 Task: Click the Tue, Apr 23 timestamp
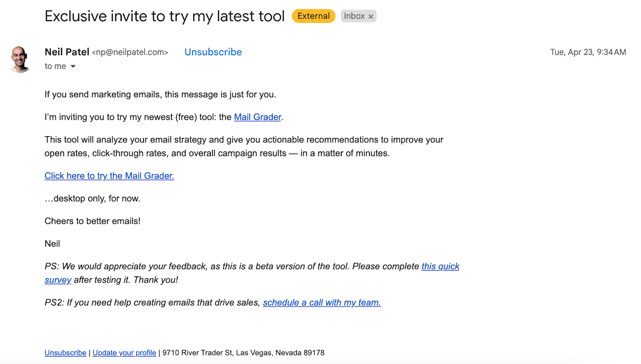click(x=588, y=52)
